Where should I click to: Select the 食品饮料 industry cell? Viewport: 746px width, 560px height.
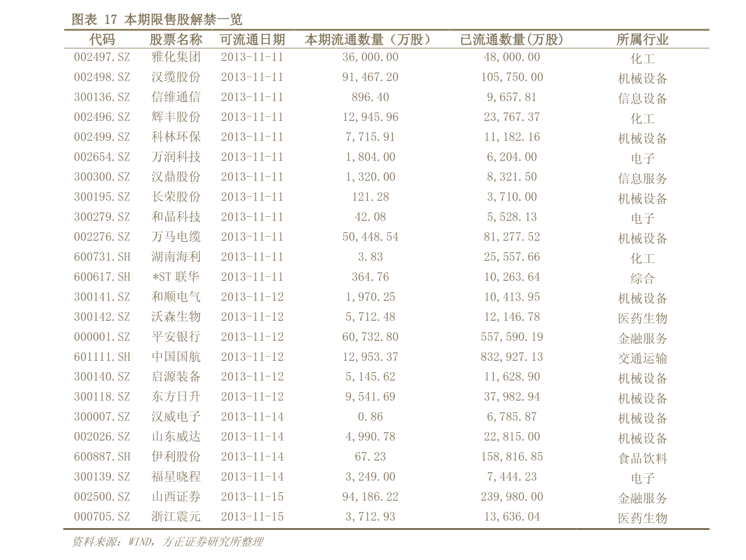pyautogui.click(x=642, y=458)
